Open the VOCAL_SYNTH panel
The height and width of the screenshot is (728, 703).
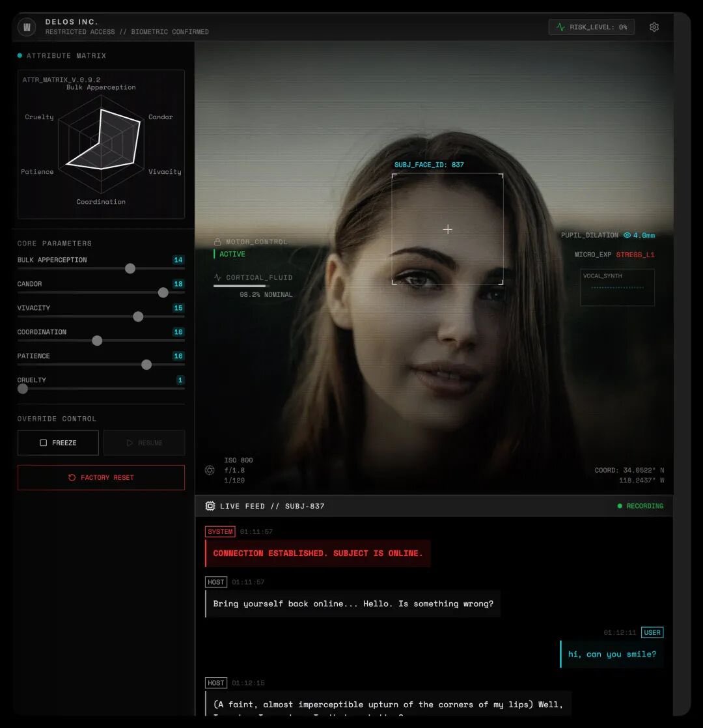[617, 287]
